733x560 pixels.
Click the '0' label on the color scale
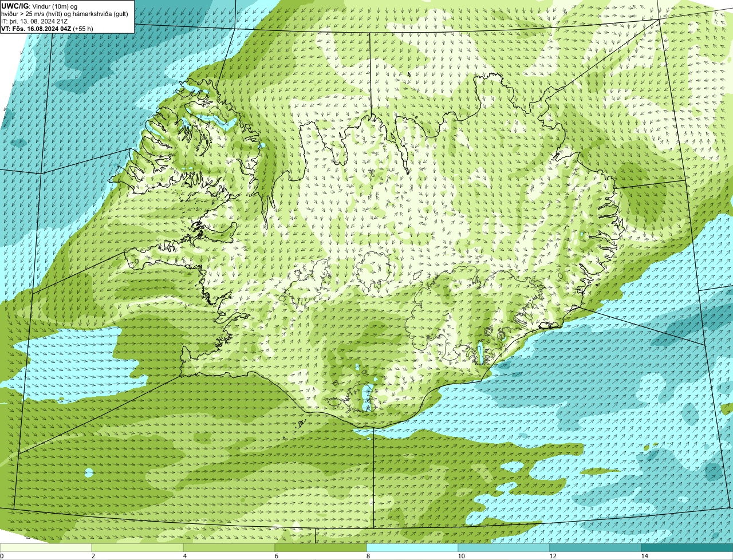click(2, 556)
